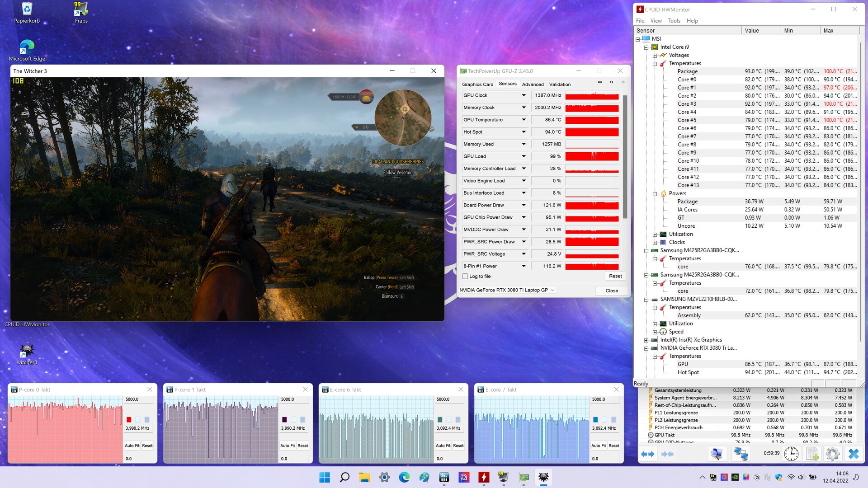Switch to the Graphics Card tab

[x=477, y=84]
